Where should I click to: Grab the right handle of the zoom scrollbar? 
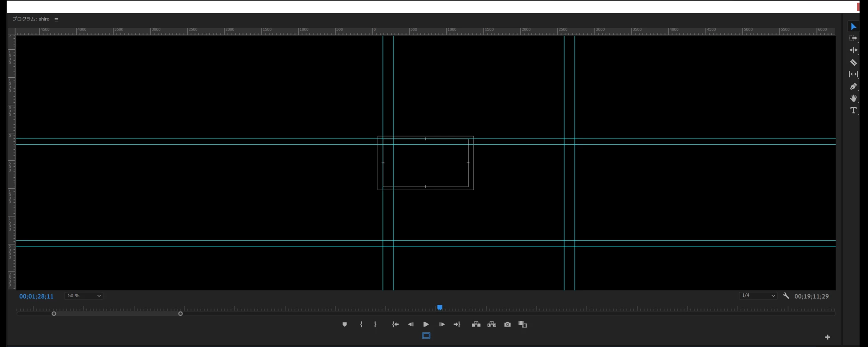(180, 314)
